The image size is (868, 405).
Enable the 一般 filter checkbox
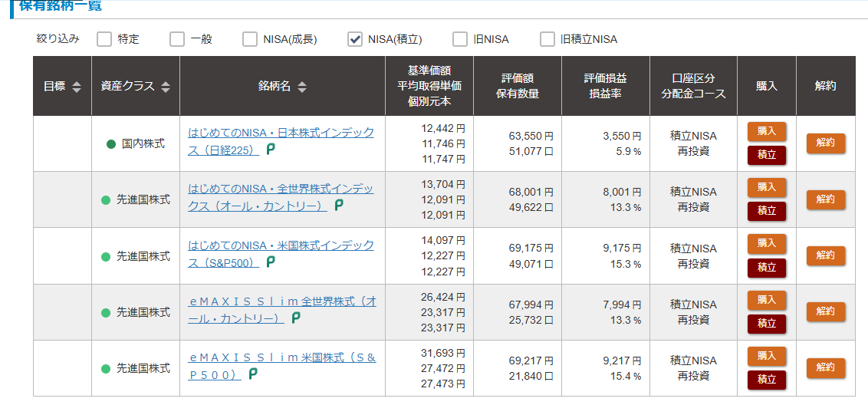pos(176,39)
